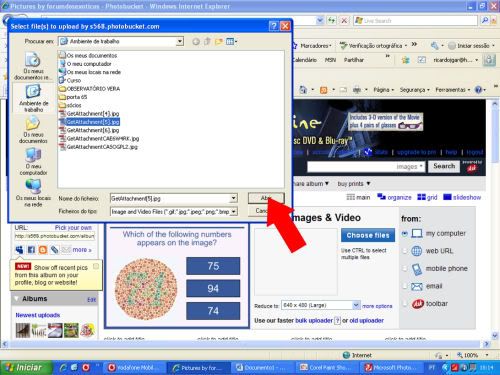Click the O meu computador sidebar icon
This screenshot has width=500, height=375.
pyautogui.click(x=33, y=161)
